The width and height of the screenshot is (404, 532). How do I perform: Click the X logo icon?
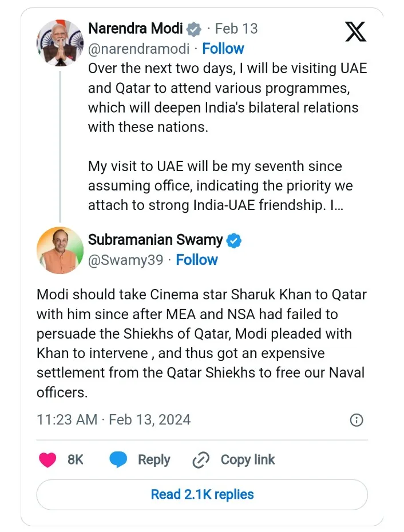(x=355, y=32)
